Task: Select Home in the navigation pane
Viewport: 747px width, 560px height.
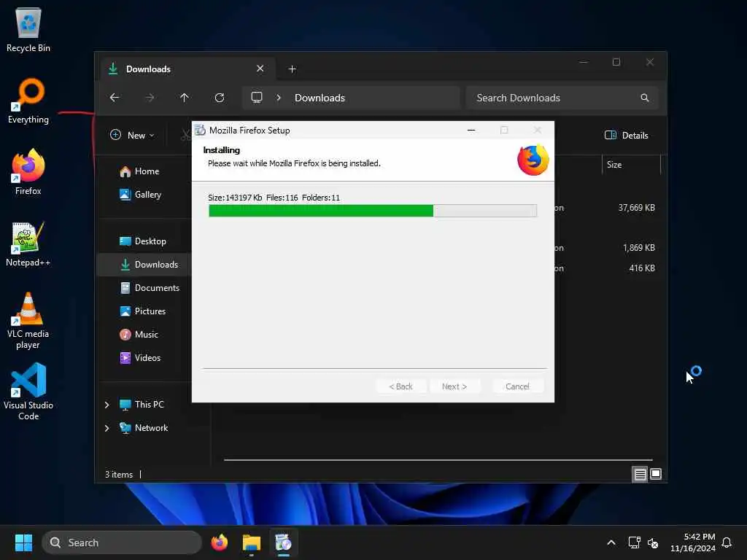Action: point(145,171)
